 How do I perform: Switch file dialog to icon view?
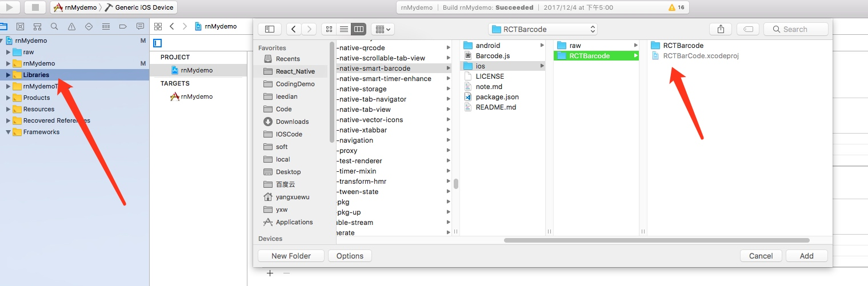pos(329,29)
